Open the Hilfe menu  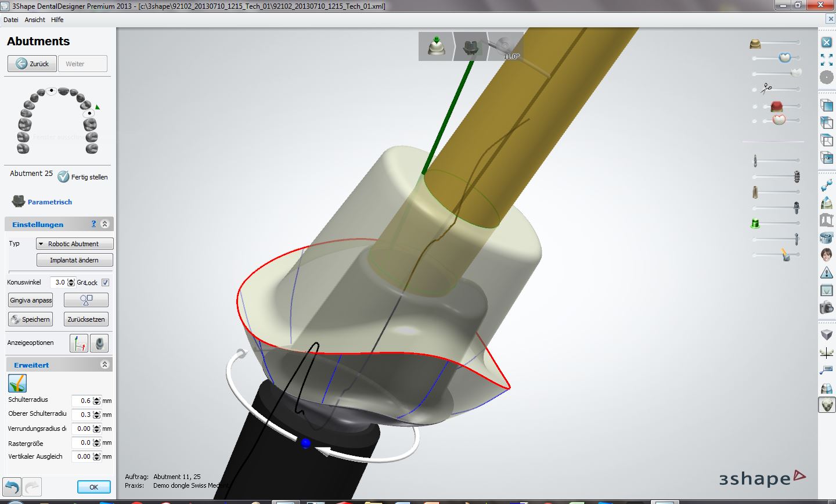[x=57, y=20]
